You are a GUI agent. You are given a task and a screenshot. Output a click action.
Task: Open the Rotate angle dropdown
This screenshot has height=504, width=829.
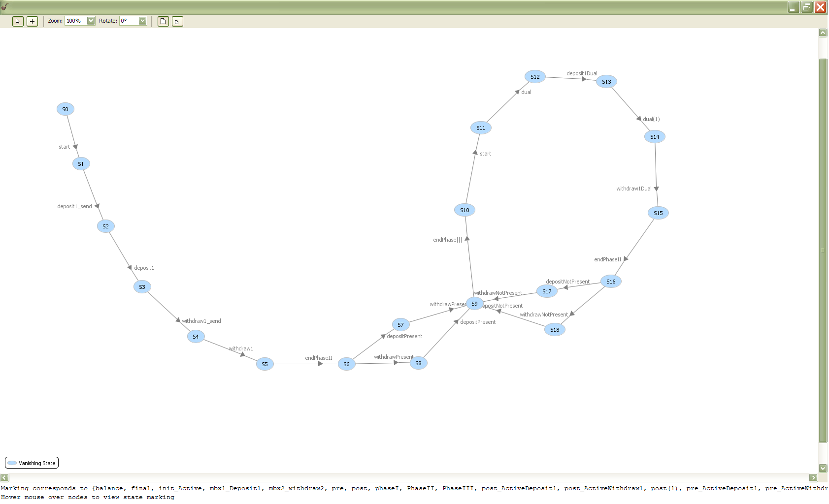coord(143,21)
